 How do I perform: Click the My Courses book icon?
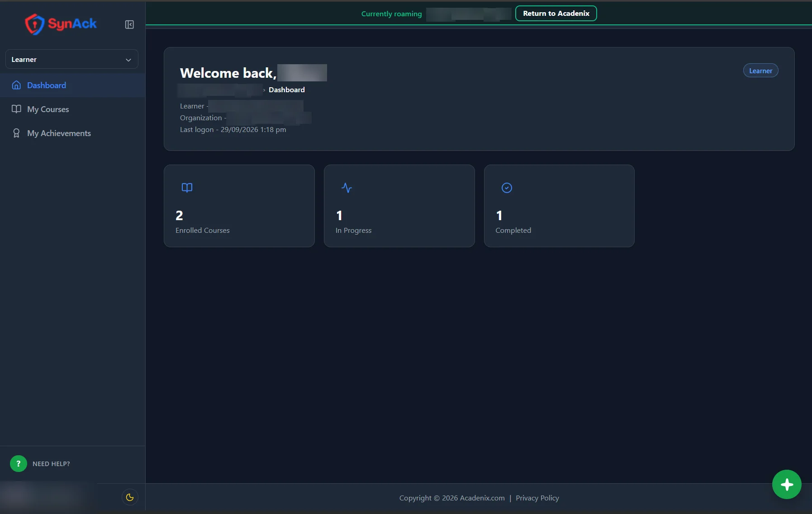click(x=16, y=109)
